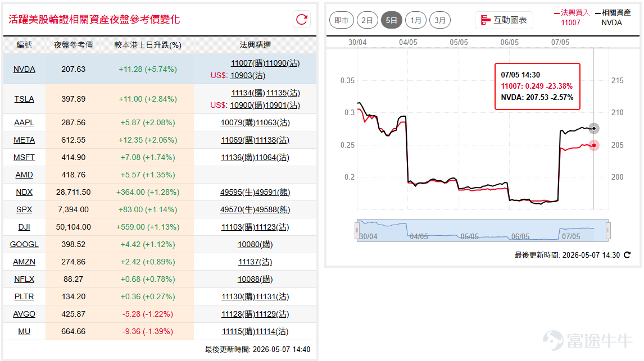The width and height of the screenshot is (644, 361).
Task: Switch chart to 2日 range
Action: click(367, 20)
